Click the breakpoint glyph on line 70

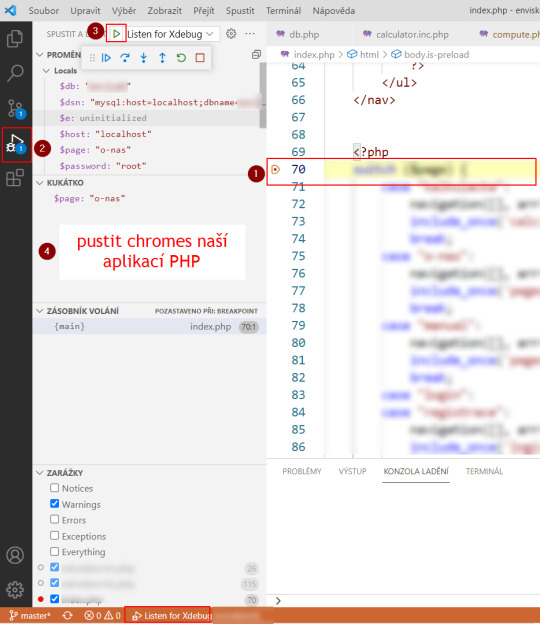[x=275, y=170]
